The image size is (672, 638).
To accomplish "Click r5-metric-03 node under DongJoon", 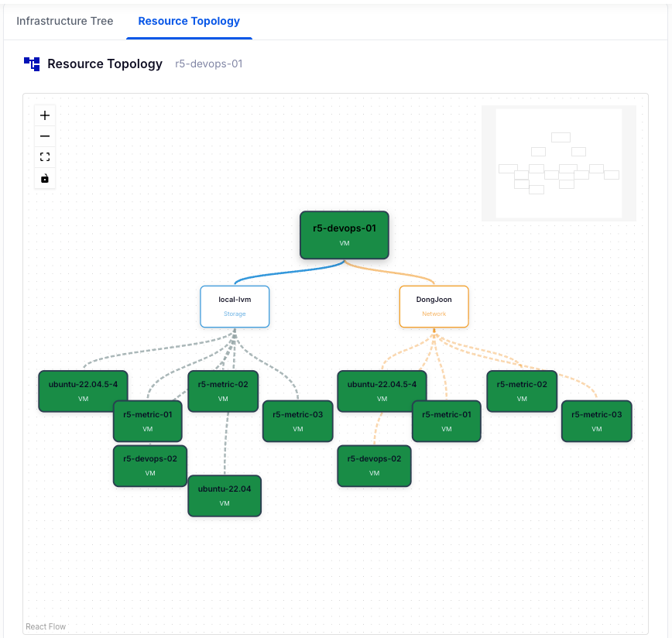I will 596,420.
